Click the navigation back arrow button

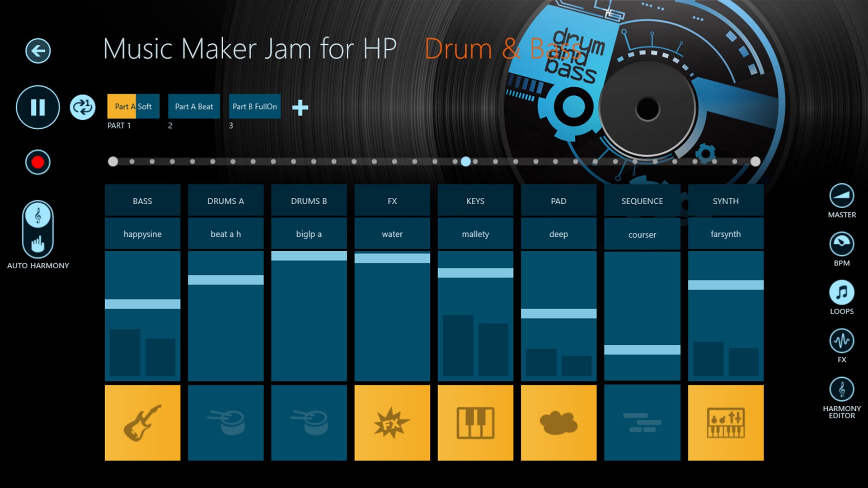(38, 50)
